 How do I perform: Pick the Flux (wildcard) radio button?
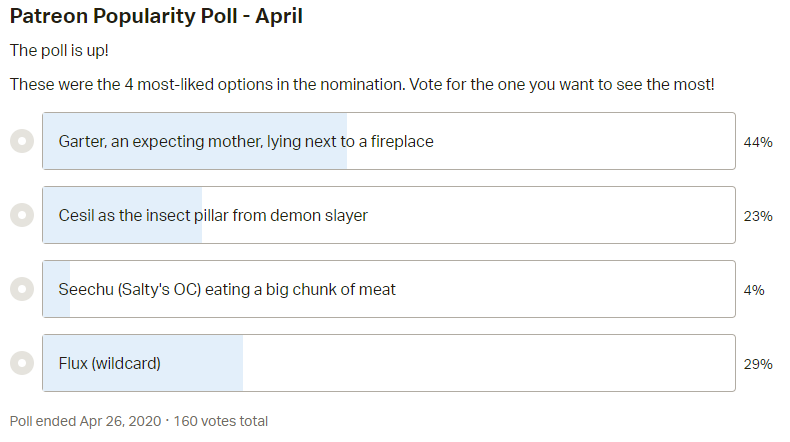coord(21,363)
